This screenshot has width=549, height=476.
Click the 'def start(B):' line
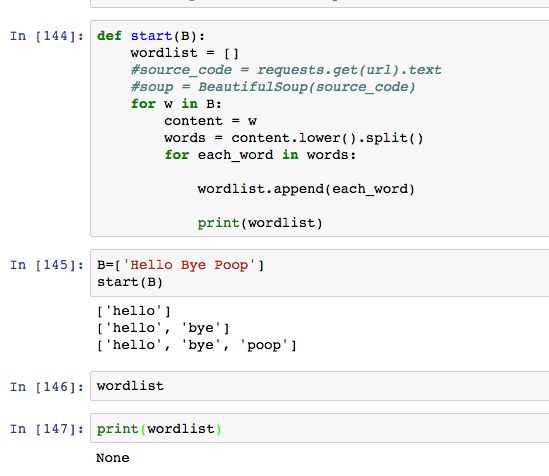(x=151, y=36)
